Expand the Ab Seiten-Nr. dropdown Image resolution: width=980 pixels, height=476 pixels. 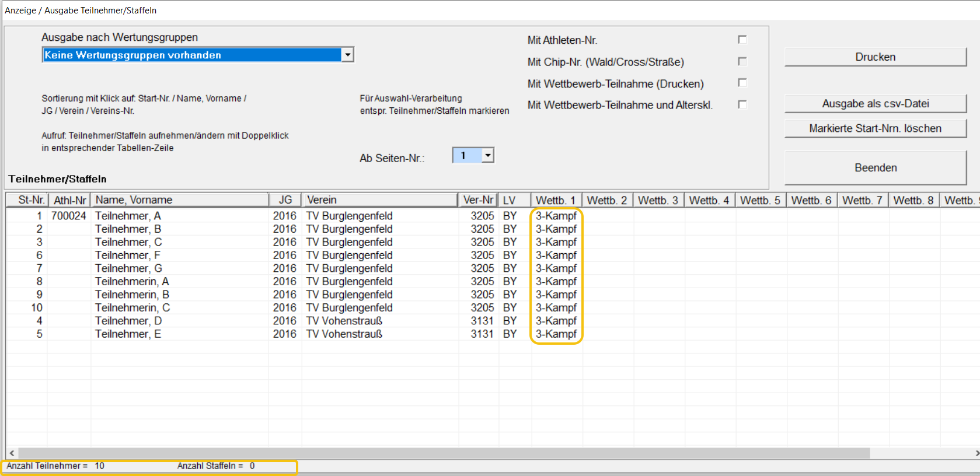click(x=488, y=155)
